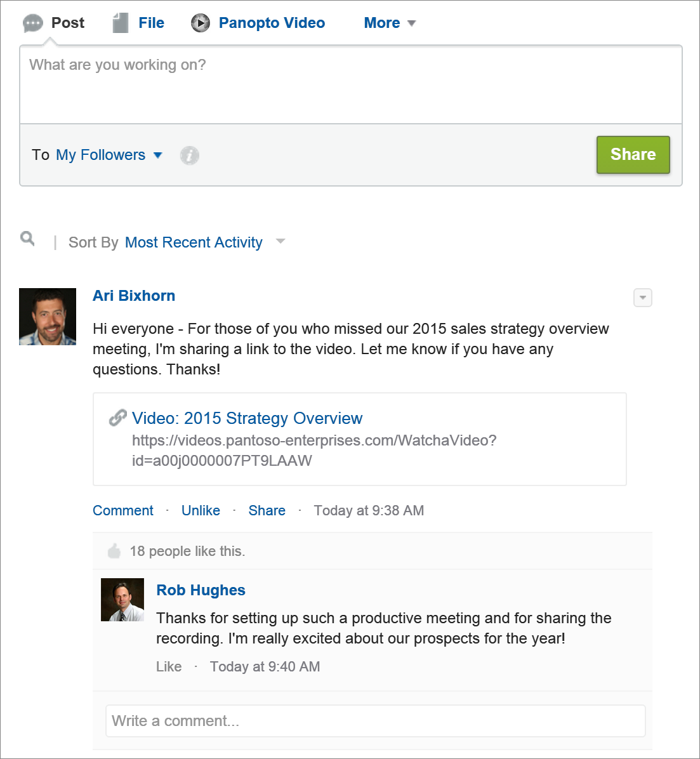Click the feed search magnifier icon
This screenshot has height=759, width=700.
coord(27,239)
